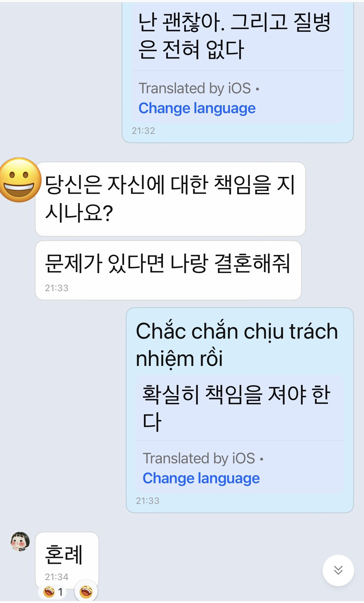
Task: Click Change language under 21:33 message
Action: 201,478
